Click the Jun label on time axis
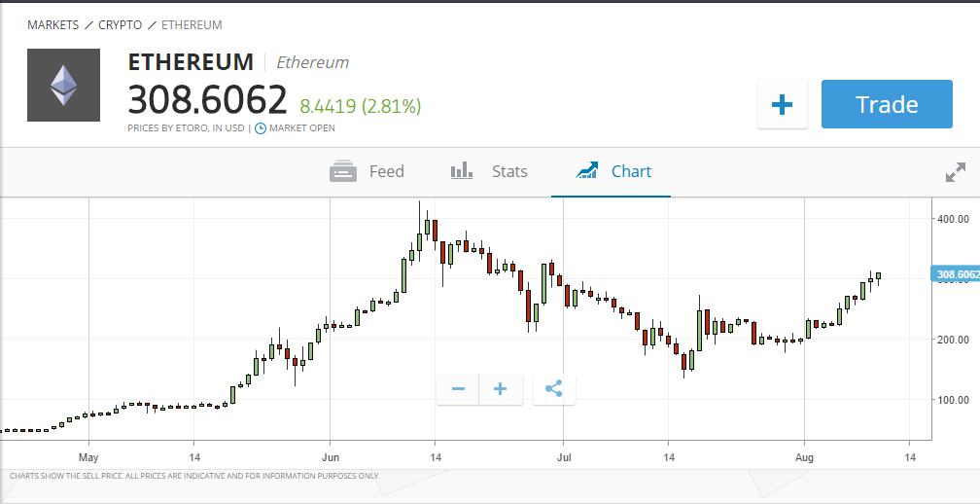The height and width of the screenshot is (504, 980). pos(330,455)
